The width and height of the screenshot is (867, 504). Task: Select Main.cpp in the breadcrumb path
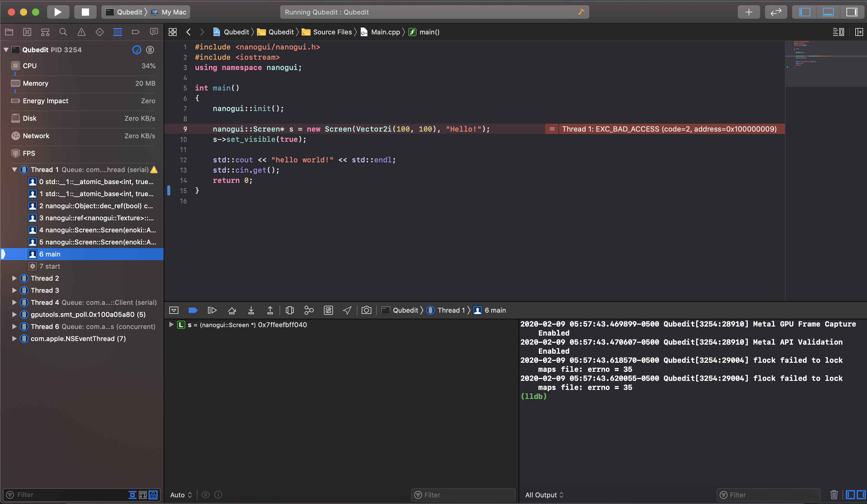[385, 32]
